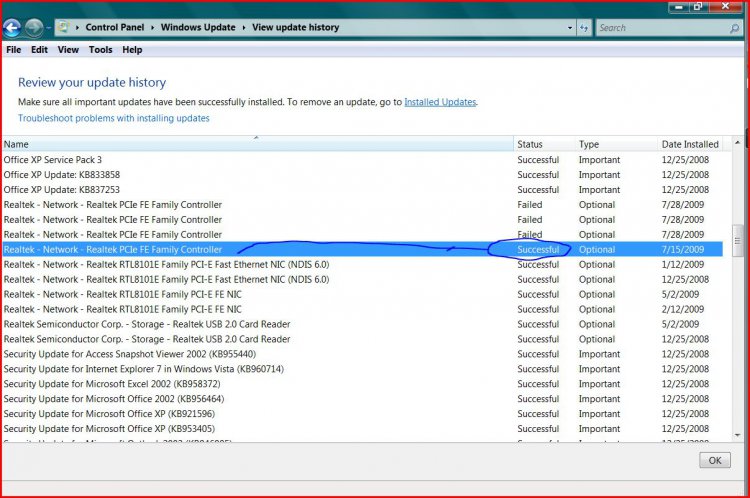The width and height of the screenshot is (750, 498).
Task: Click the scrollbar down arrow
Action: (737, 435)
